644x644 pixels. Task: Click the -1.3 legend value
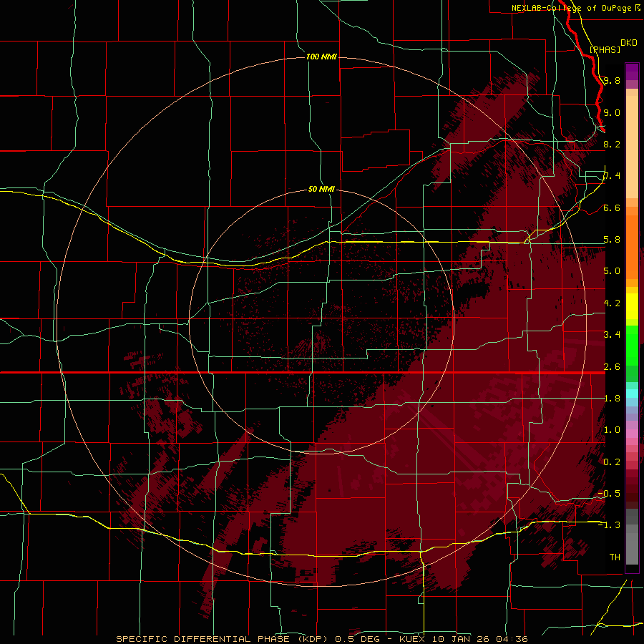[609, 525]
